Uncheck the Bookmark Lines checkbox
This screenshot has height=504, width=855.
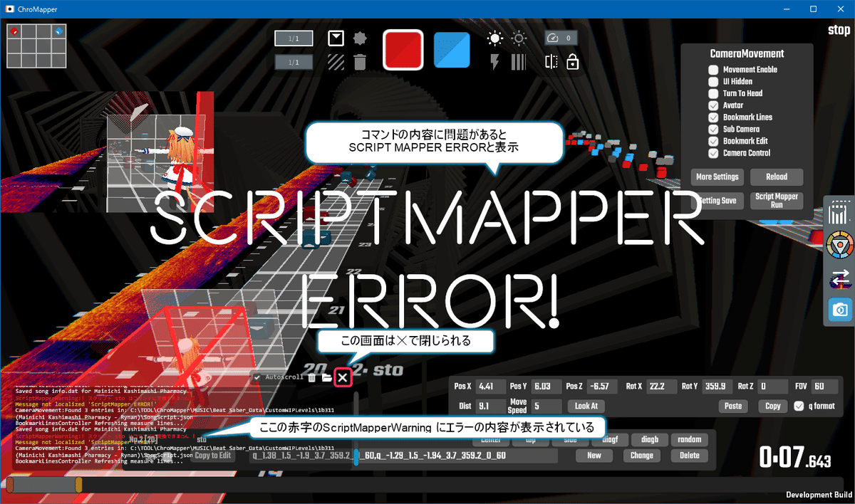713,117
